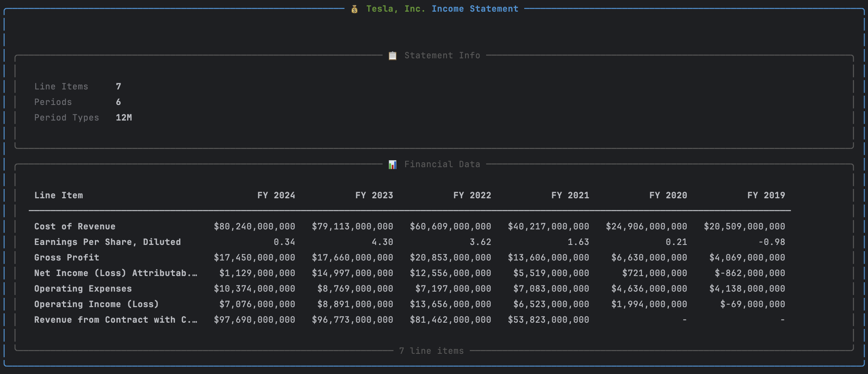The image size is (868, 374).
Task: Click the 'FY 2022' column header
Action: pyautogui.click(x=472, y=195)
